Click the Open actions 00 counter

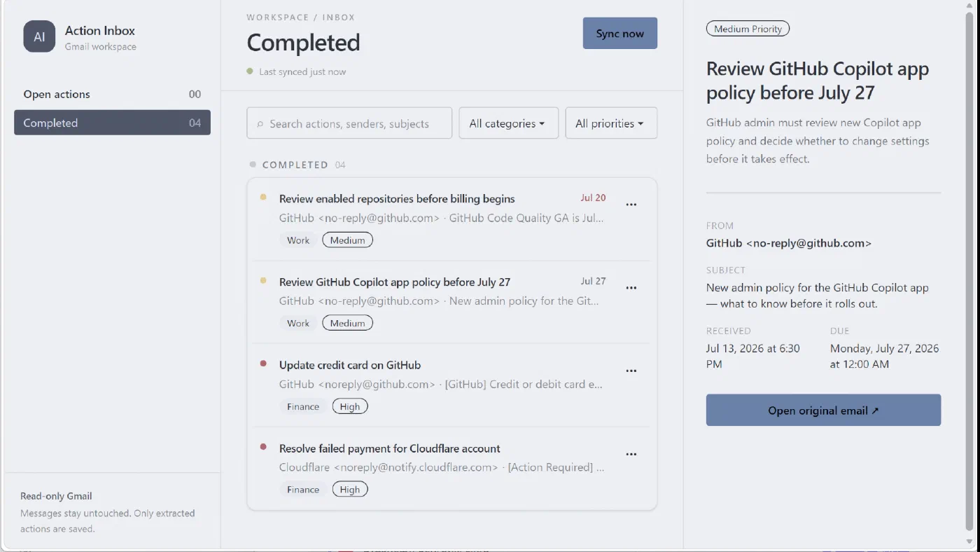click(x=195, y=95)
